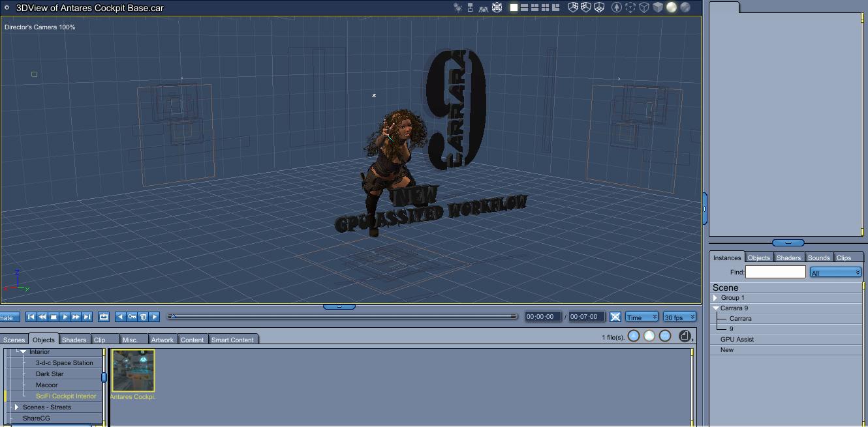Click the crossed box icon beside time fields
Image resolution: width=868 pixels, height=427 pixels.
click(x=615, y=317)
